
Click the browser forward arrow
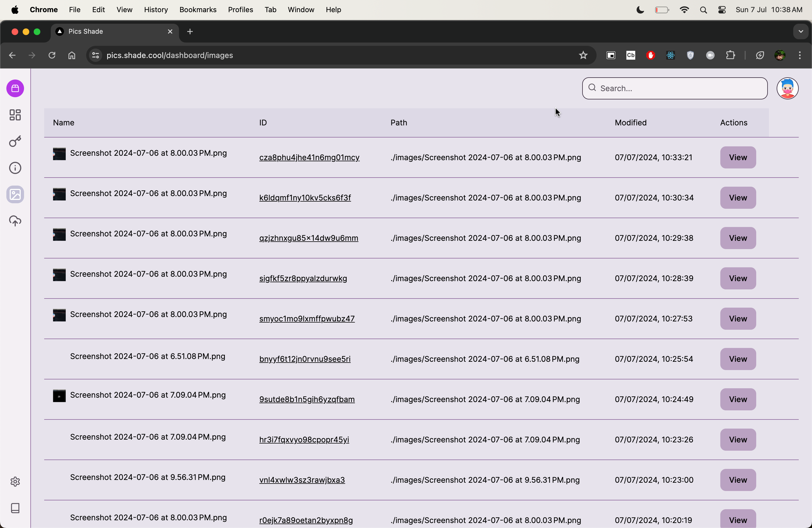[x=32, y=55]
